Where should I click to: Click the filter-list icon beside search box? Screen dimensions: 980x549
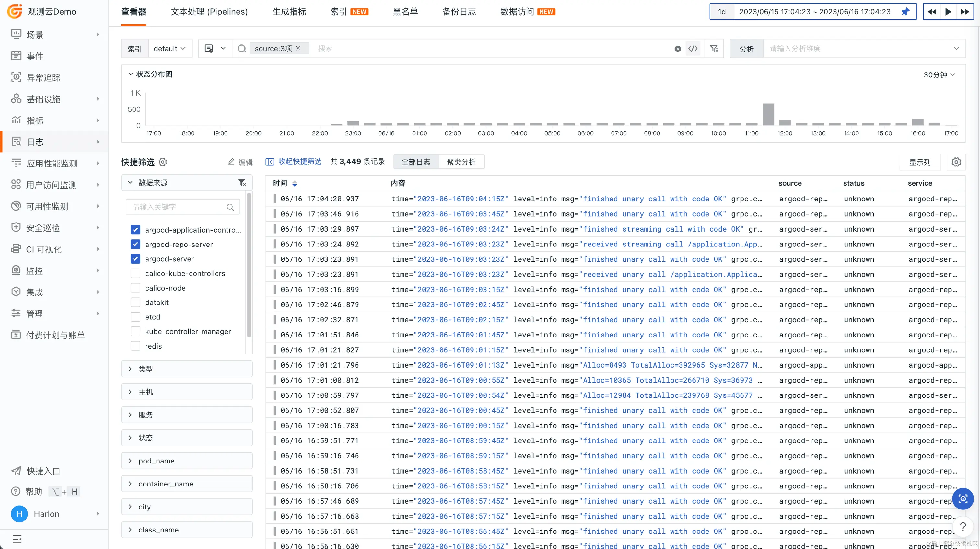point(714,48)
